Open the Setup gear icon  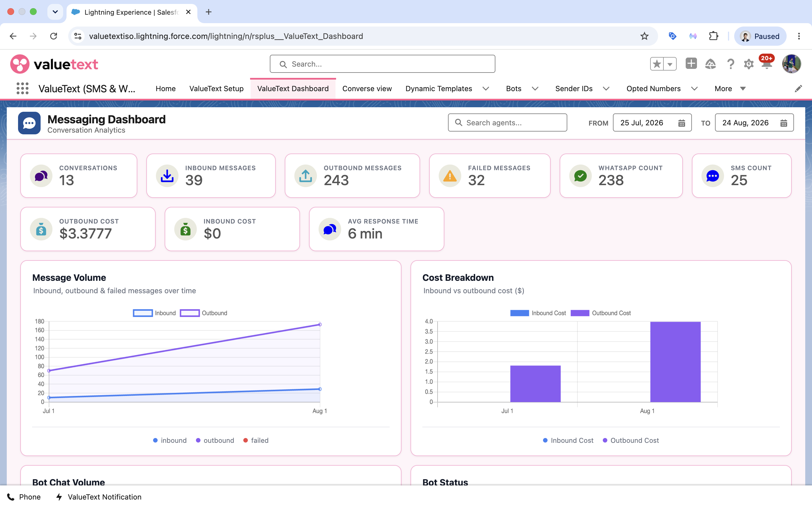(x=749, y=64)
